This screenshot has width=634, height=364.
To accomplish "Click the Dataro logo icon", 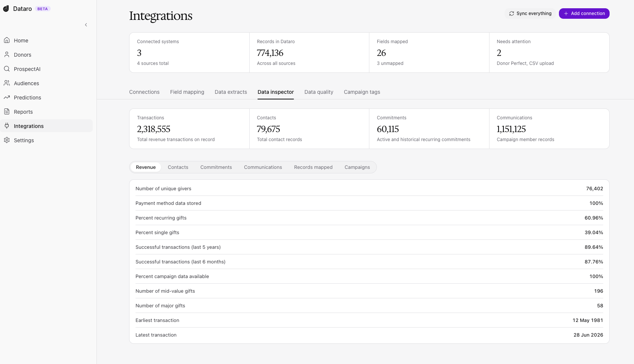I will 6,9.
